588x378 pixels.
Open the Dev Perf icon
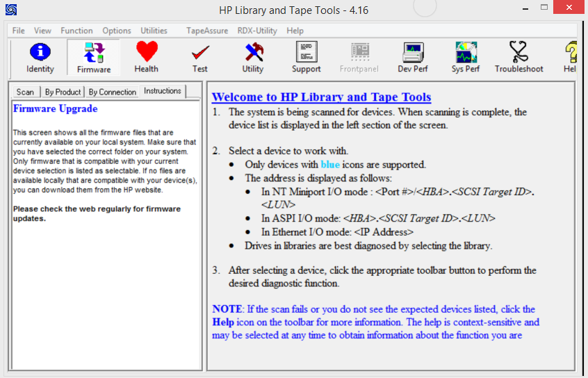pos(412,58)
